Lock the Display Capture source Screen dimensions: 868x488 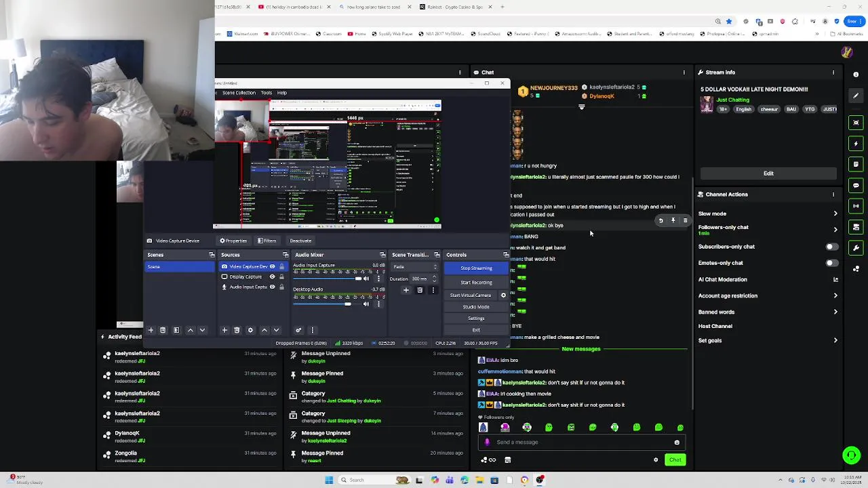[281, 277]
